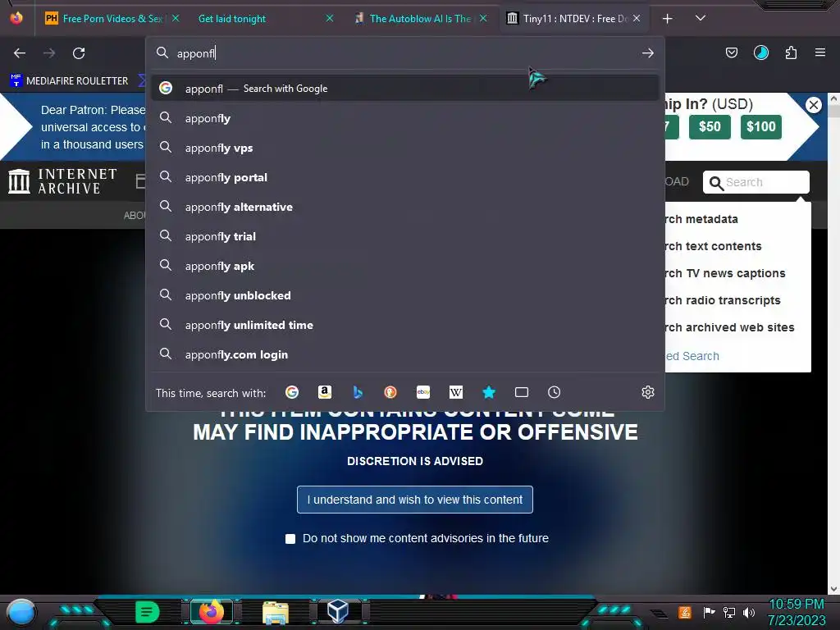Open new tab with plus button
Screen dimensions: 840x630
coord(667,19)
